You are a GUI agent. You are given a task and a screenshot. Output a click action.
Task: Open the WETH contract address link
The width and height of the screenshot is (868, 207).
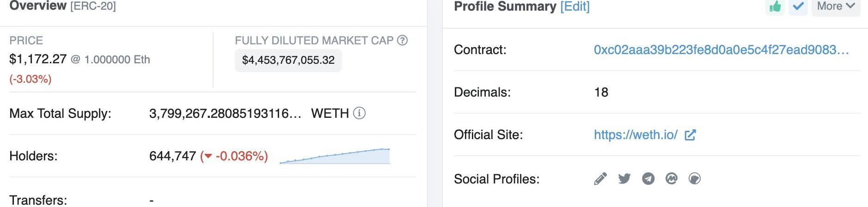pos(721,50)
